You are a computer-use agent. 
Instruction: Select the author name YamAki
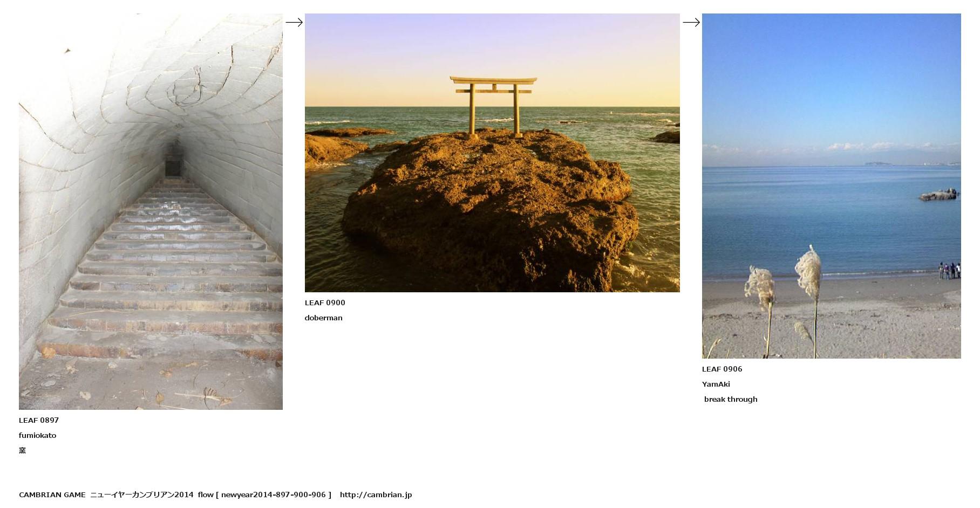[x=716, y=384]
